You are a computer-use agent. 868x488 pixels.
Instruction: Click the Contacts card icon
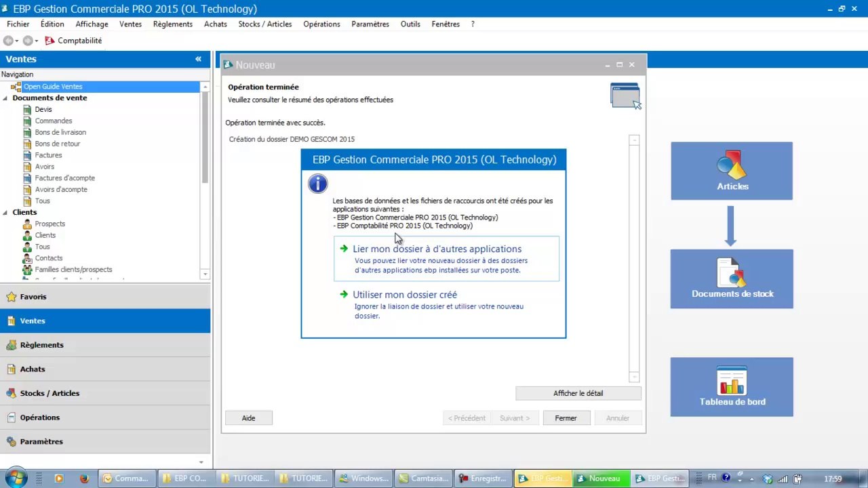pyautogui.click(x=27, y=258)
